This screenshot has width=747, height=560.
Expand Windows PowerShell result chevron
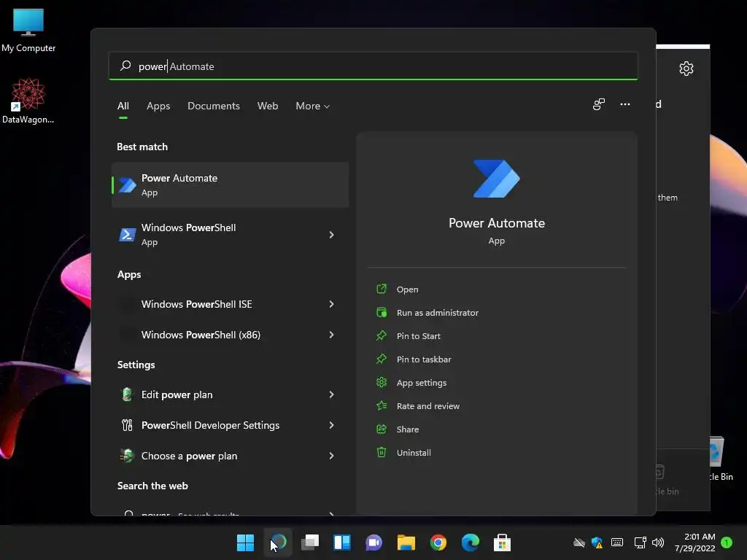tap(332, 235)
